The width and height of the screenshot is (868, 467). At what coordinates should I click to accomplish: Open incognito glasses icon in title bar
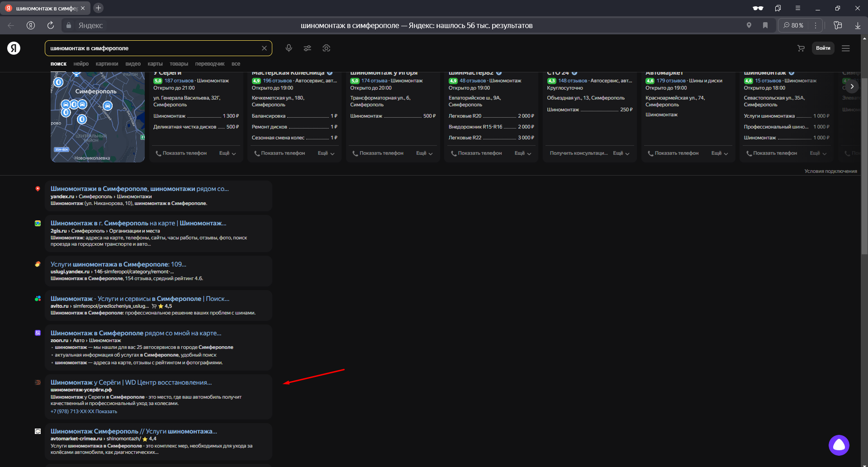pyautogui.click(x=758, y=8)
